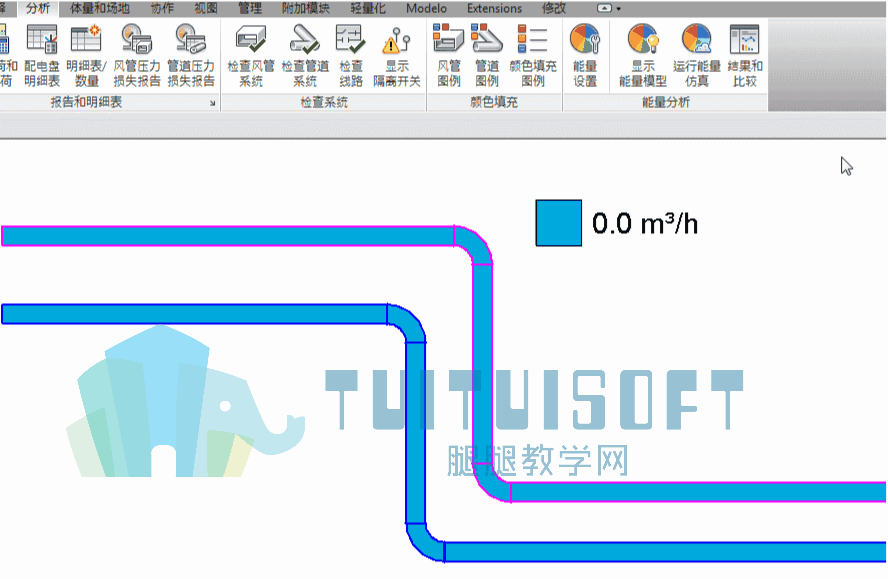Toggle the 显示隔离开关 disconnects icon
This screenshot has height=579, width=888.
[x=396, y=56]
